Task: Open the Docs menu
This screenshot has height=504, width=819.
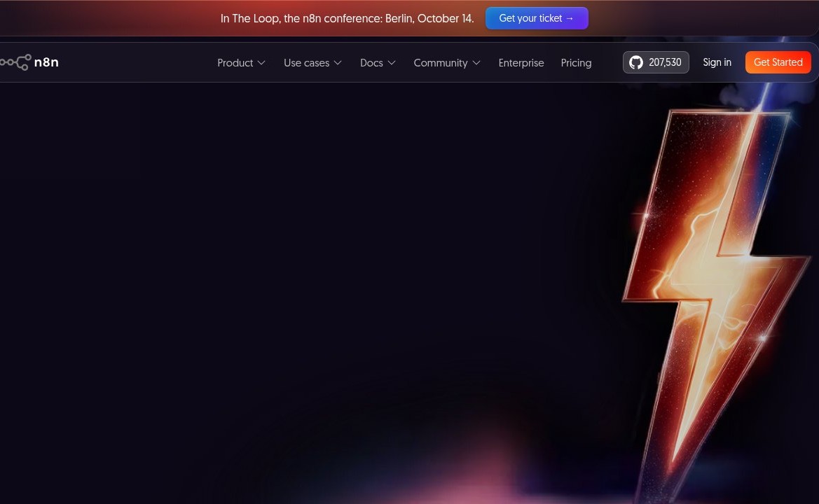Action: pyautogui.click(x=371, y=62)
